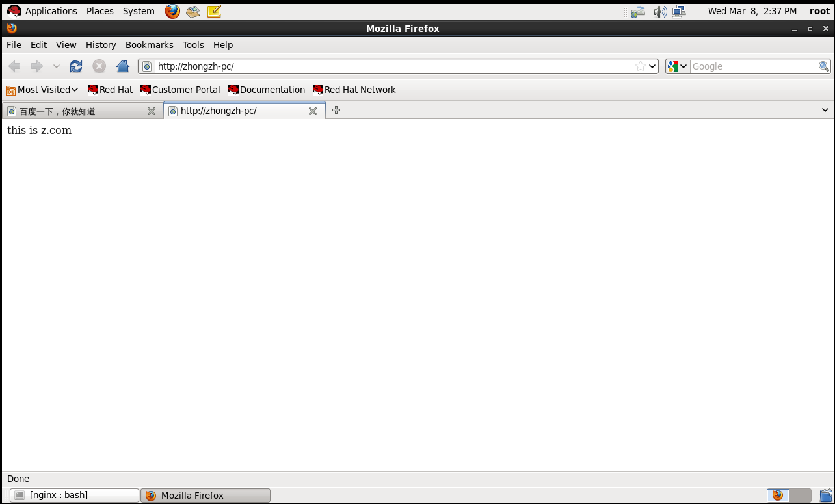Open the Bookmarks menu

[149, 45]
